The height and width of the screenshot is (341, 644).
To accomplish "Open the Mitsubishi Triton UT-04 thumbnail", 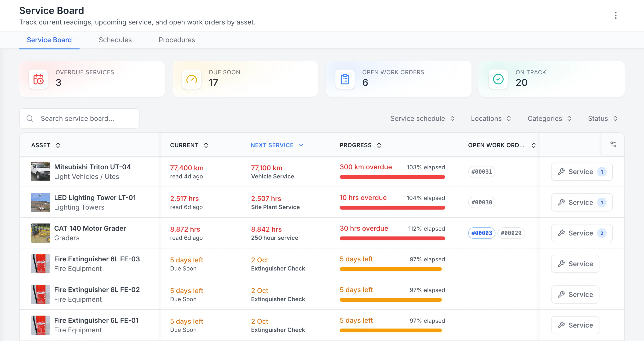I will pyautogui.click(x=41, y=172).
